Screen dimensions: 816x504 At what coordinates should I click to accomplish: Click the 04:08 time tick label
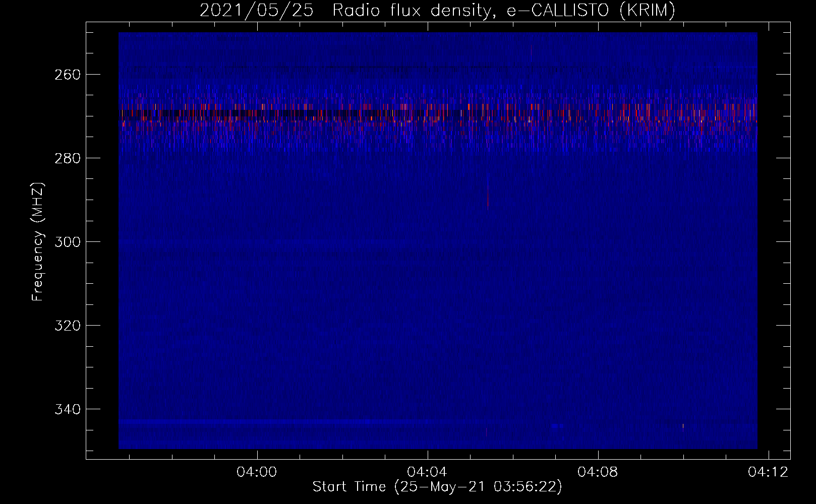coord(598,472)
